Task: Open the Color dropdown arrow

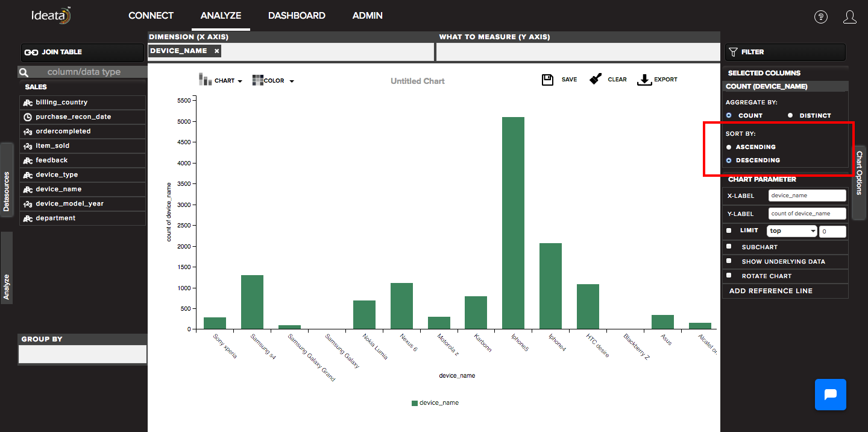Action: (x=292, y=81)
